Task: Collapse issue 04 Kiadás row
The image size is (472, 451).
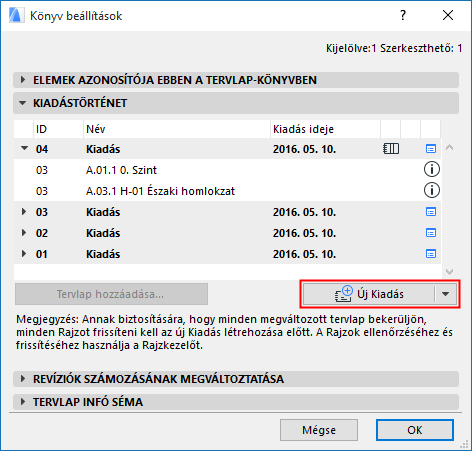Action: click(24, 148)
